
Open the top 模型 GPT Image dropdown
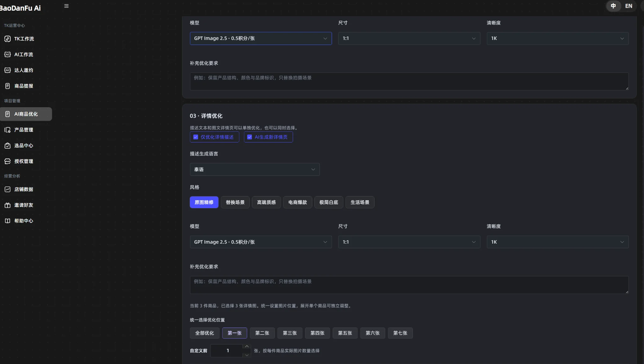(261, 38)
